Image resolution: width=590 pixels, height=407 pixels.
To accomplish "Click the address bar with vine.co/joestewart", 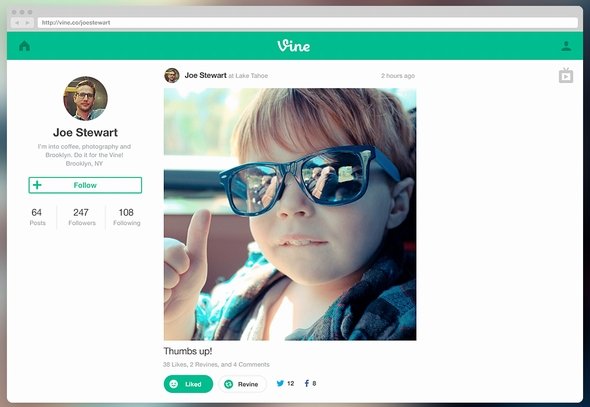I will point(307,23).
